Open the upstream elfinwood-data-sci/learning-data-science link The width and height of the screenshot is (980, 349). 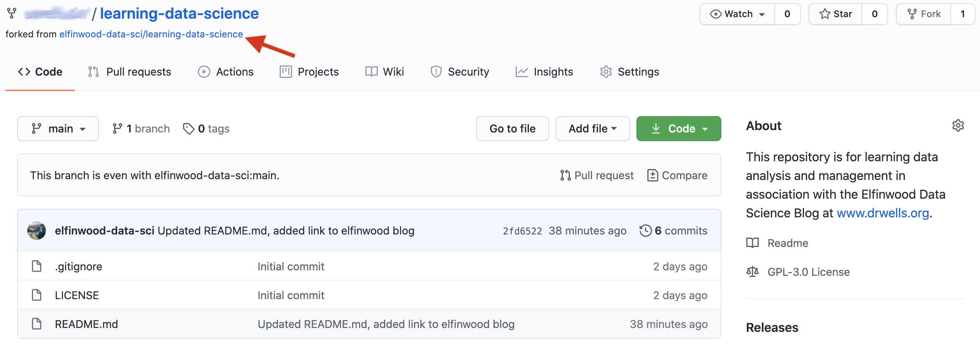151,34
